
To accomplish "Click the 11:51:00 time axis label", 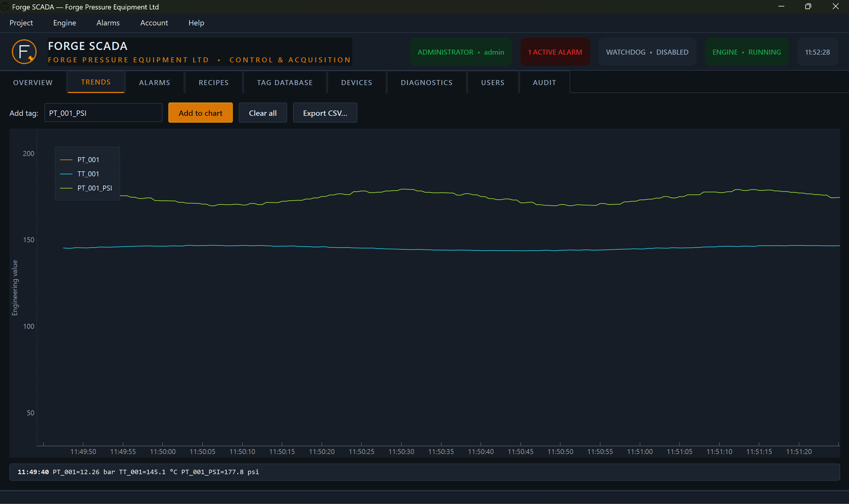I will pos(640,452).
